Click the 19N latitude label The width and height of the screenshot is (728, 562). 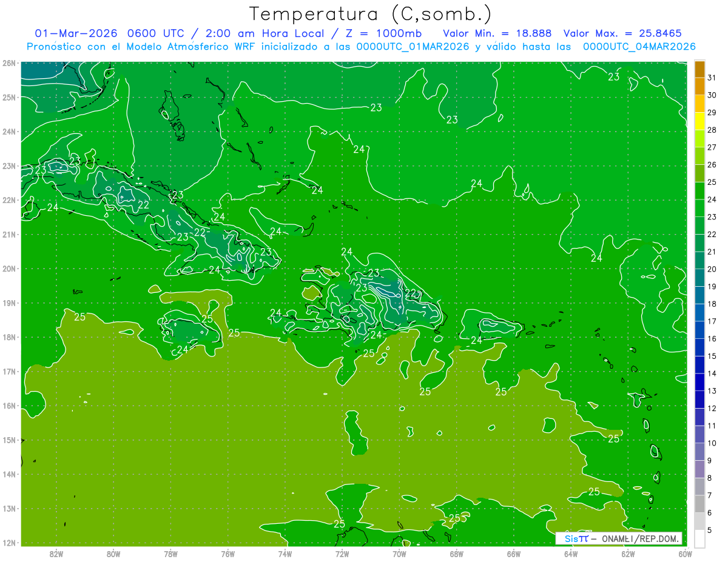(x=9, y=303)
